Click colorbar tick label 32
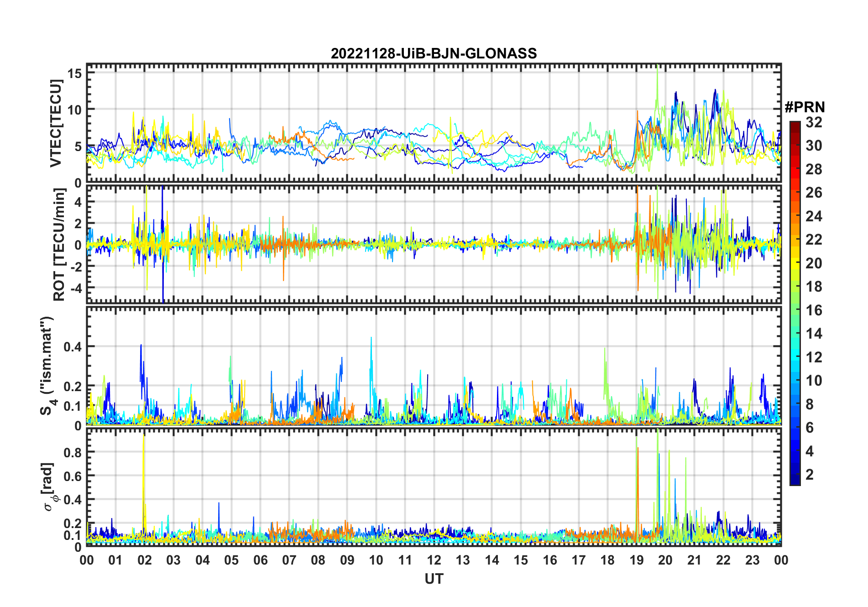868x607 pixels. click(814, 122)
